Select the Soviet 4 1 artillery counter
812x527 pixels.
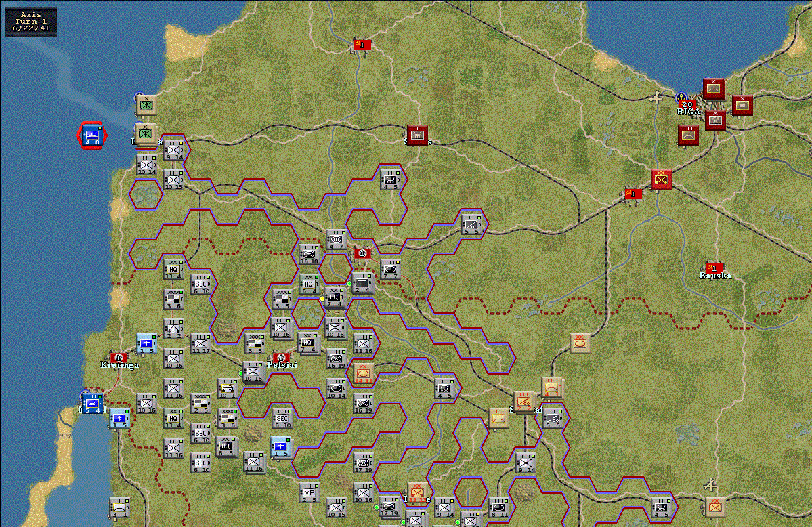tap(552, 387)
